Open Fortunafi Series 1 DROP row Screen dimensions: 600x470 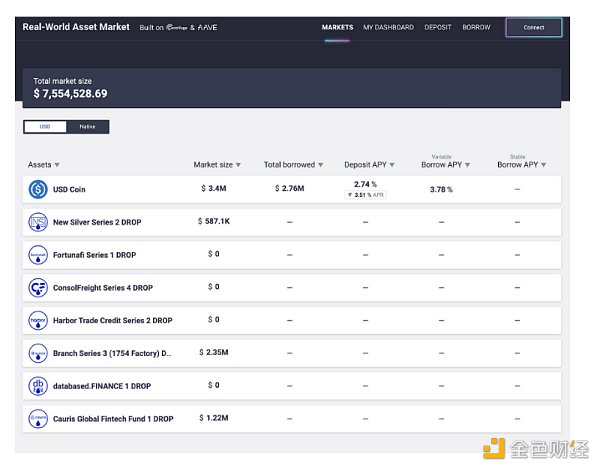click(x=292, y=255)
